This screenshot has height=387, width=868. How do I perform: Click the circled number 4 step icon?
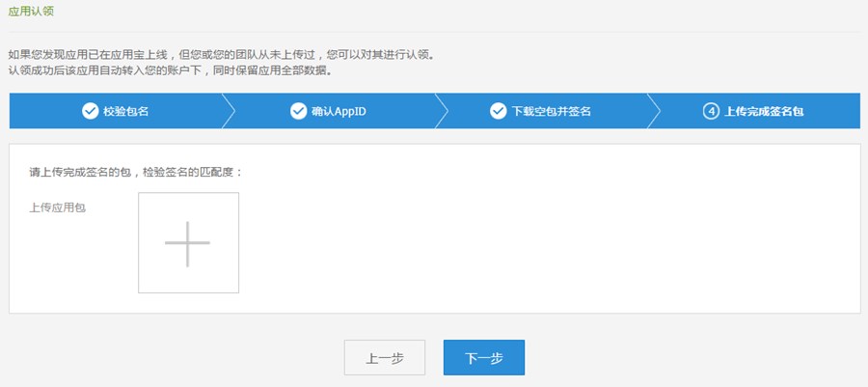pos(711,111)
